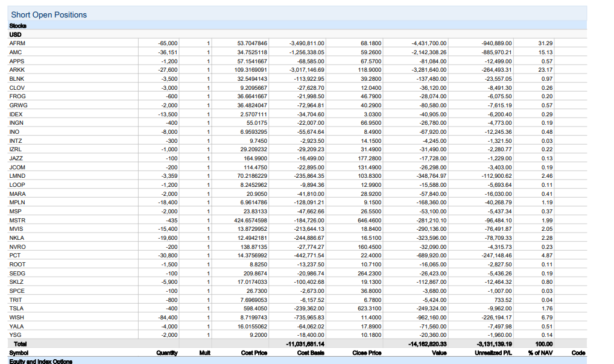The image size is (614, 364).
Task: Select the FROG symbol cell
Action: pyautogui.click(x=17, y=96)
